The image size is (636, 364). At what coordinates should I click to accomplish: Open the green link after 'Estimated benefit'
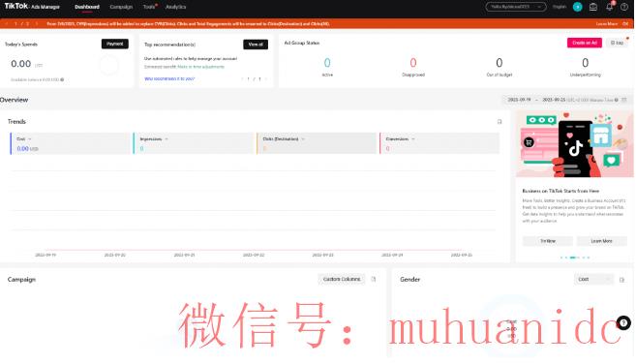tap(200, 67)
